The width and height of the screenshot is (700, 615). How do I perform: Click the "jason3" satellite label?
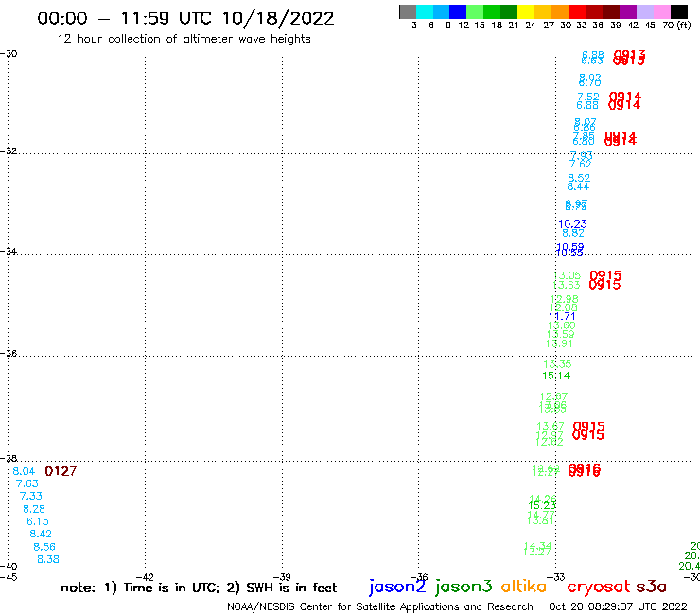(x=464, y=587)
